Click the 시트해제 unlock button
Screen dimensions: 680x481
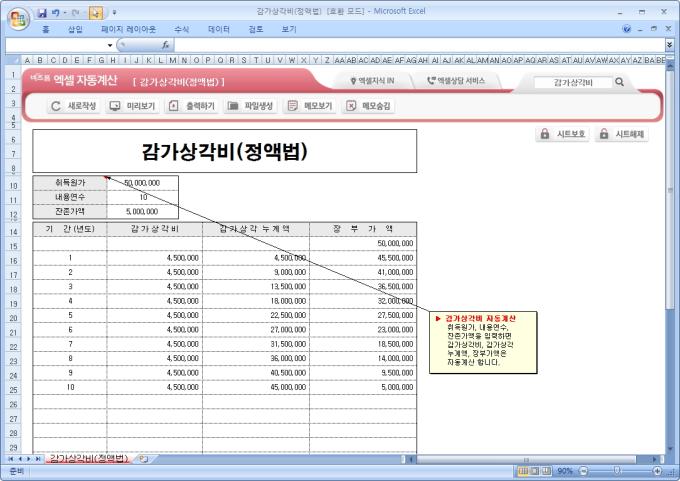[621, 134]
